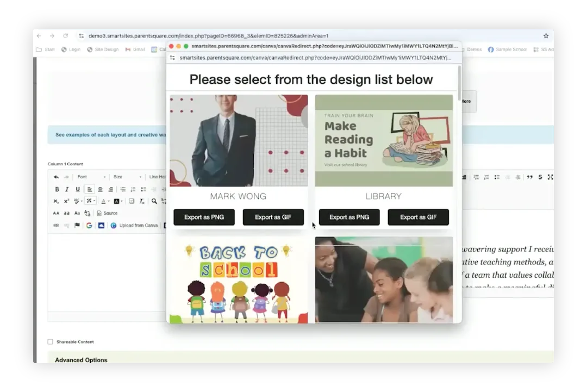The height and width of the screenshot is (392, 587).
Task: Click Upload from Canva
Action: click(x=134, y=226)
